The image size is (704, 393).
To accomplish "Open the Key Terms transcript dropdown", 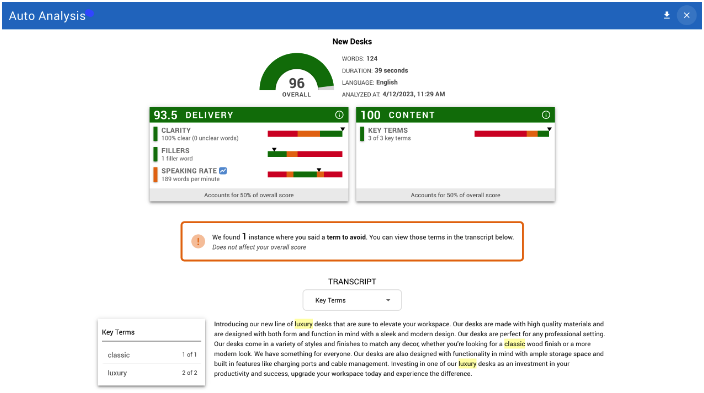I will pyautogui.click(x=352, y=300).
